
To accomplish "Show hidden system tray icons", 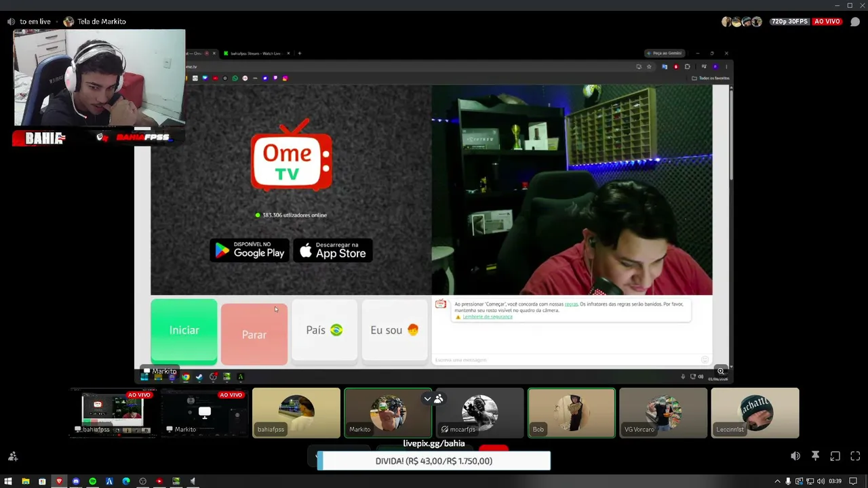I will pyautogui.click(x=777, y=481).
